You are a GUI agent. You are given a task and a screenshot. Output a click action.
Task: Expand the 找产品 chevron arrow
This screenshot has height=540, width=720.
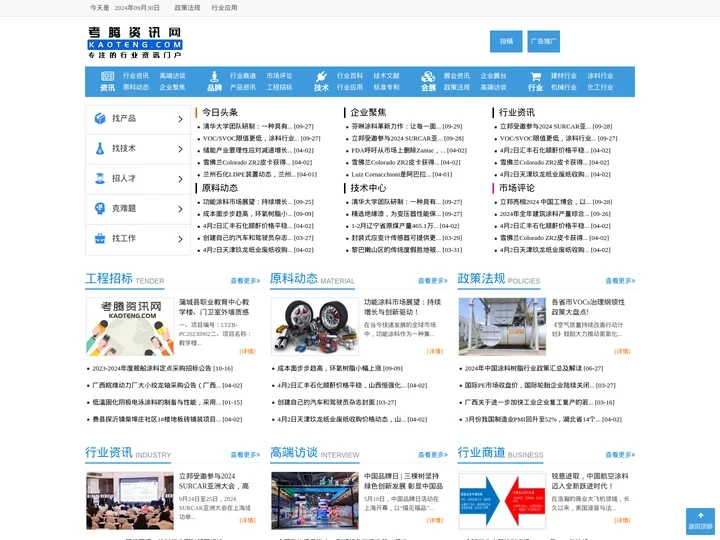pyautogui.click(x=180, y=119)
